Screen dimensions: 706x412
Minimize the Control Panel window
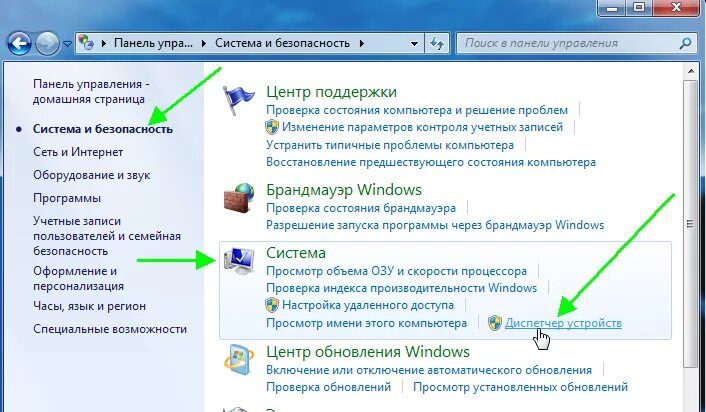pyautogui.click(x=612, y=7)
